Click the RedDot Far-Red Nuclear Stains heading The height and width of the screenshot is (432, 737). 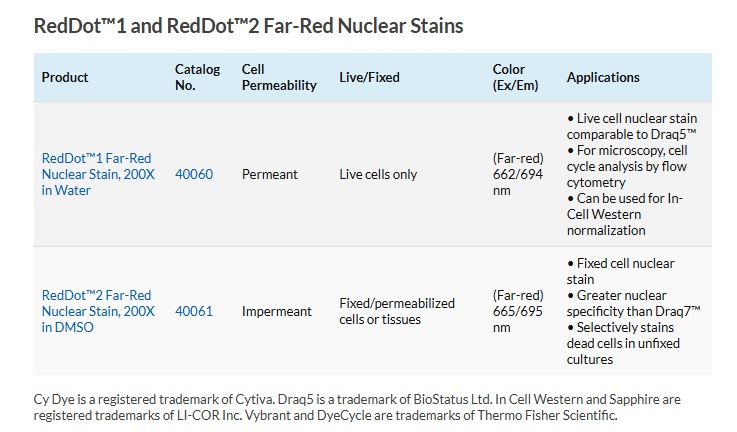click(x=248, y=25)
